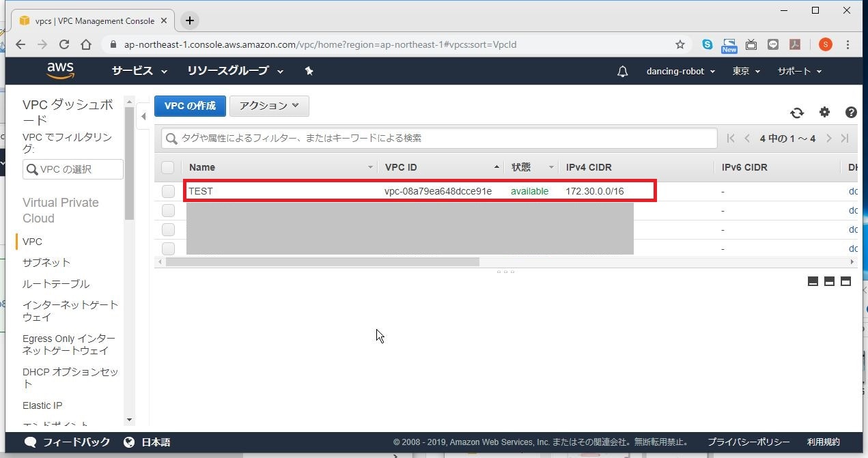Click the browser back arrow
The height and width of the screenshot is (458, 868).
point(20,44)
